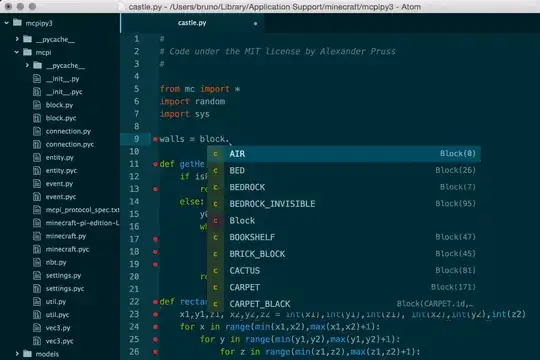This screenshot has height=360, width=540.
Task: Click the constant icon beside CACTUS suggestion
Action: tap(216, 270)
